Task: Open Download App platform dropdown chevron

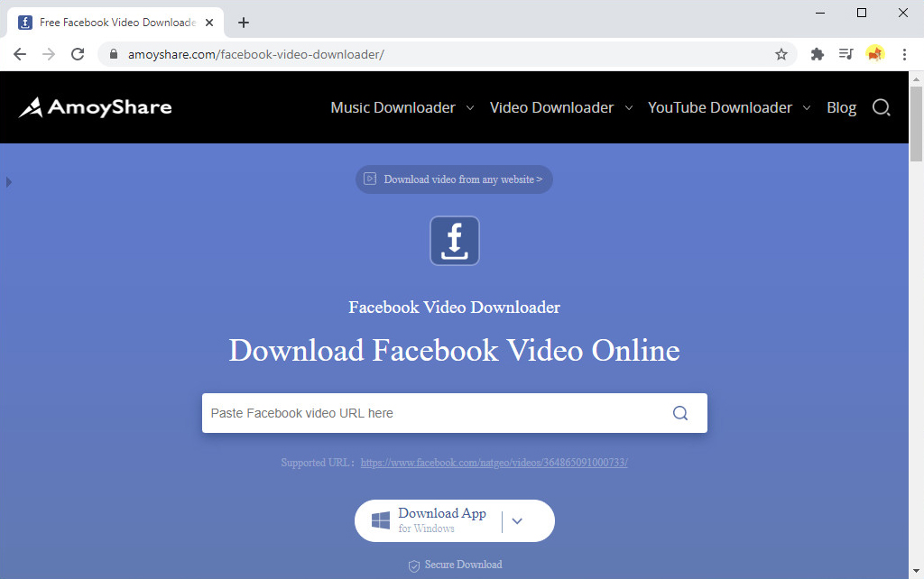Action: point(517,520)
